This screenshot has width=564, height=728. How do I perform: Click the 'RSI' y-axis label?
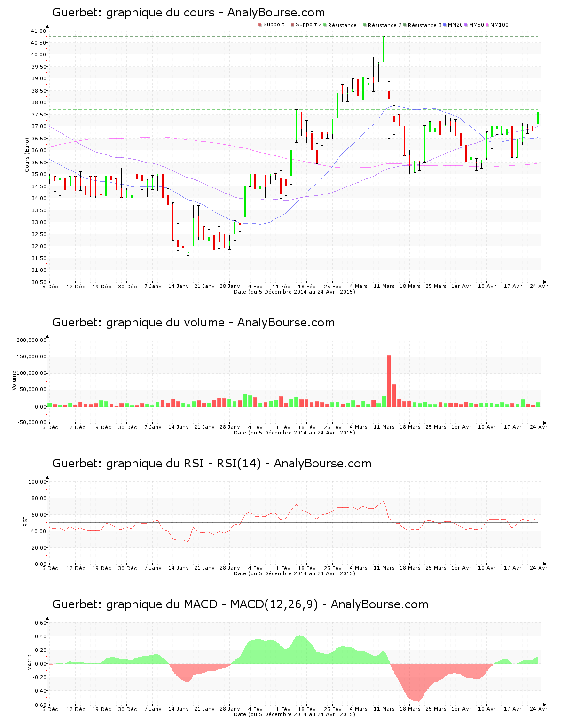[26, 521]
